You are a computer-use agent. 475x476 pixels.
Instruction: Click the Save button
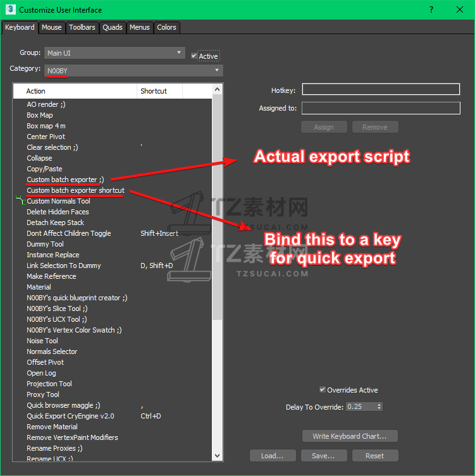tap(323, 455)
